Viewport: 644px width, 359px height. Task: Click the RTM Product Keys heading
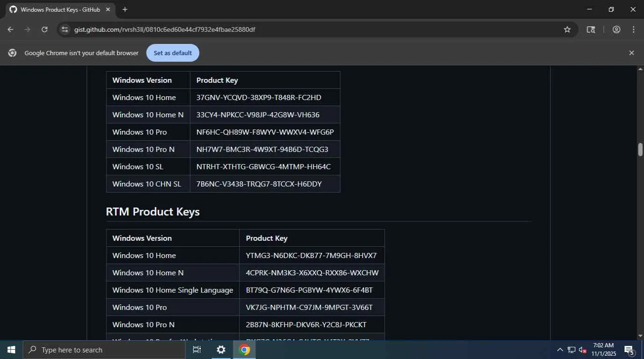click(153, 212)
